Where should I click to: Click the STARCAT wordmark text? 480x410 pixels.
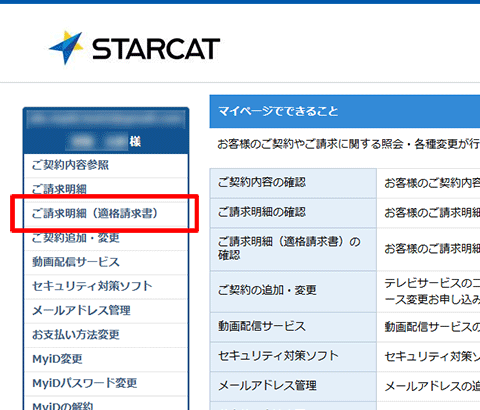pyautogui.click(x=156, y=49)
